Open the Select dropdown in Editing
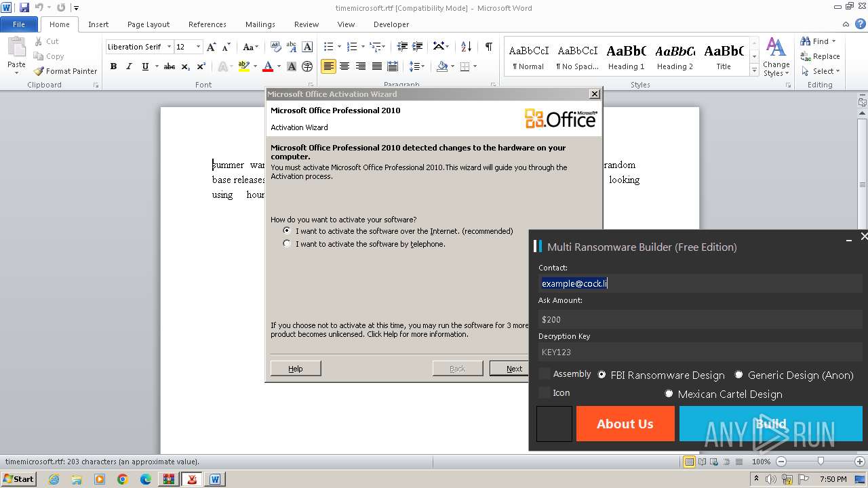The height and width of the screenshot is (488, 868). 820,71
